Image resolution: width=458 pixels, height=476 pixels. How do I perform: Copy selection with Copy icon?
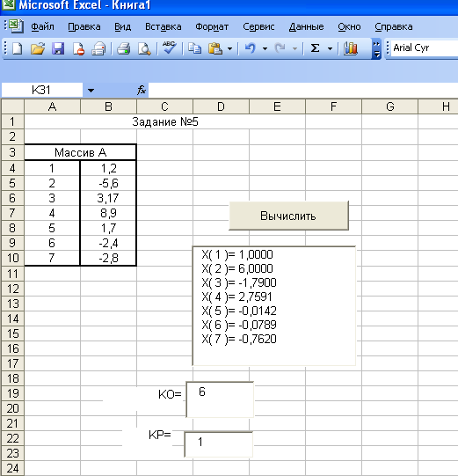tap(194, 48)
